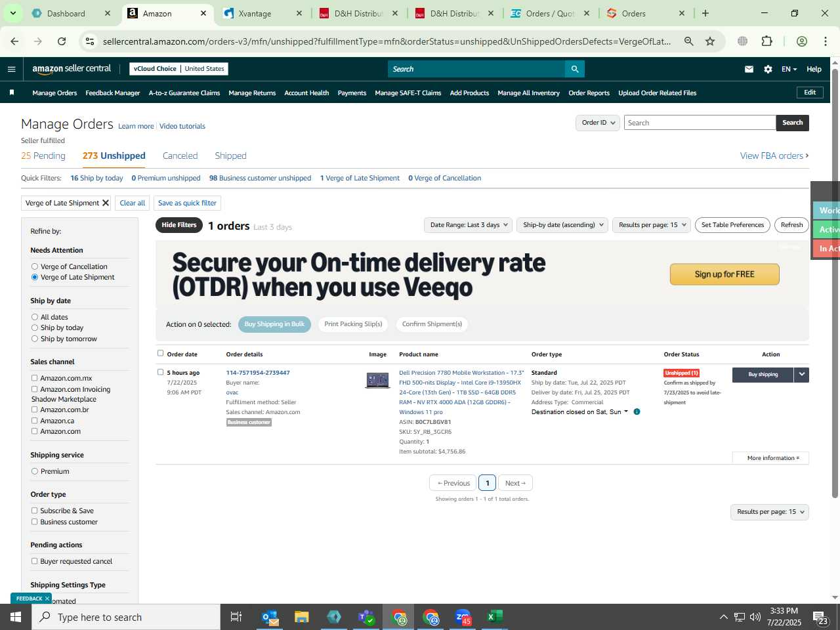Click the Dell laptop product thumbnail
The width and height of the screenshot is (840, 630).
click(377, 380)
